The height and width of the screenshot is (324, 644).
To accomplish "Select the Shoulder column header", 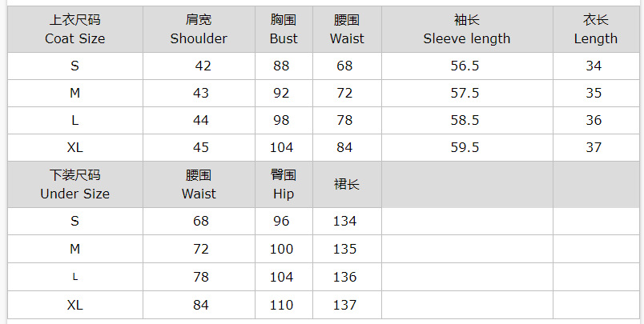I will click(x=199, y=29).
